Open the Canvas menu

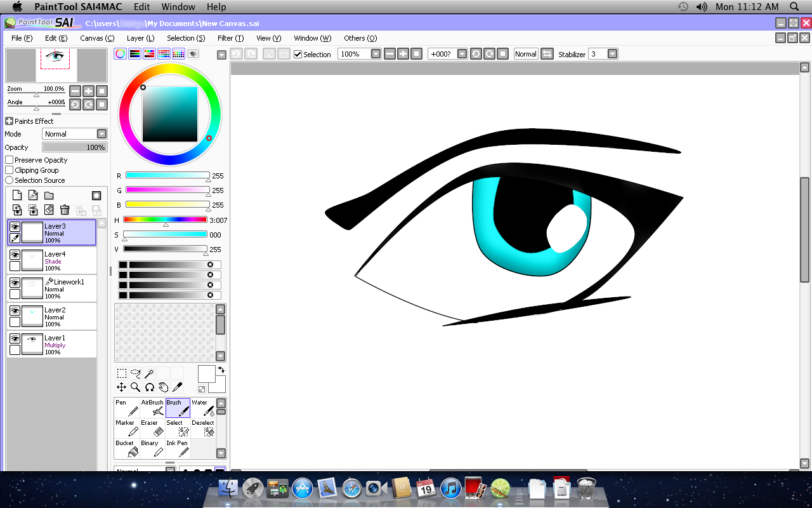[97, 38]
